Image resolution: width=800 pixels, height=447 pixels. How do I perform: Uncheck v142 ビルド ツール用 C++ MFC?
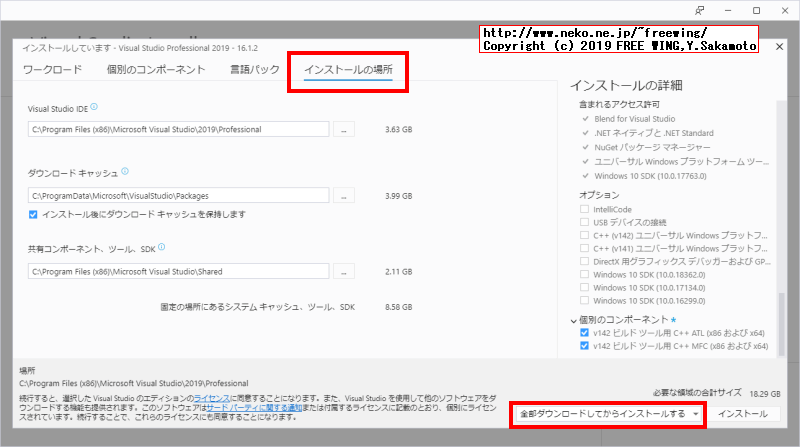pos(584,346)
